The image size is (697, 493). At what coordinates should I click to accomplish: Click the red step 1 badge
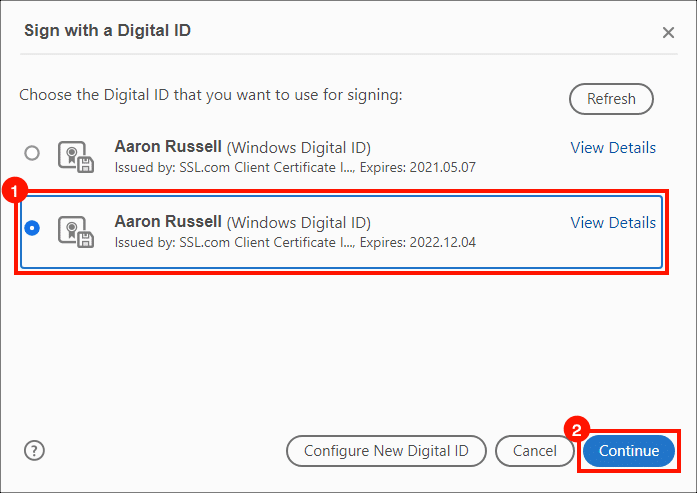(15, 191)
